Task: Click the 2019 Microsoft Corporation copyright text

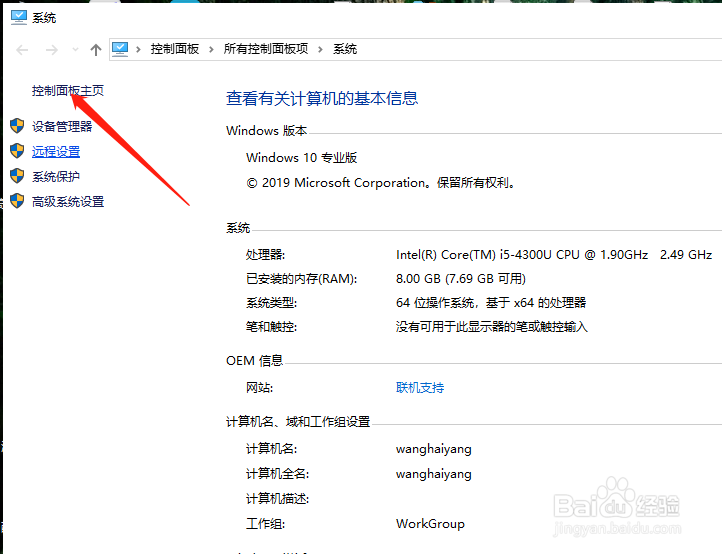Action: (x=381, y=183)
